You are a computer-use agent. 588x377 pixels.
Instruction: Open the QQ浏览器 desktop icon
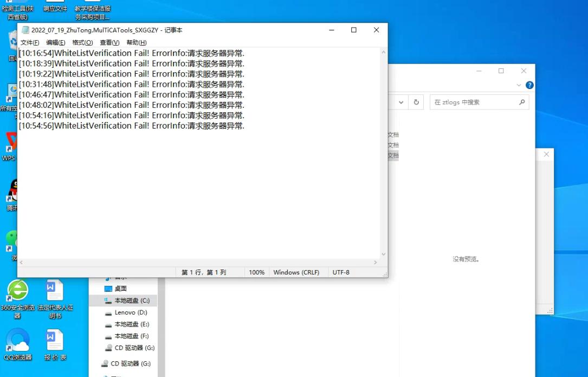click(17, 341)
